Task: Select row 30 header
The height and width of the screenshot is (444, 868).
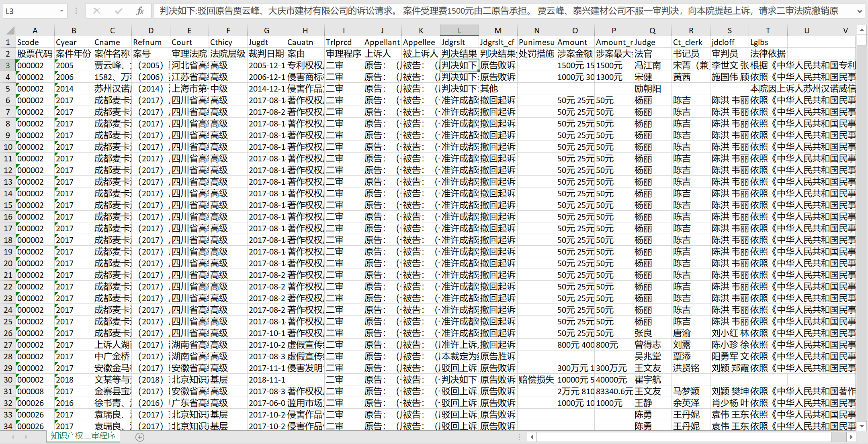Action: point(8,380)
